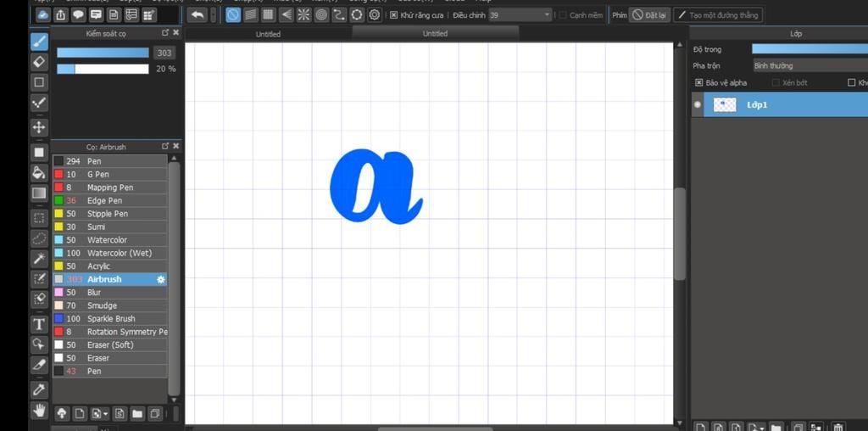Viewport: 868px width, 431px height.
Task: Select the Hand pan tool
Action: point(39,410)
